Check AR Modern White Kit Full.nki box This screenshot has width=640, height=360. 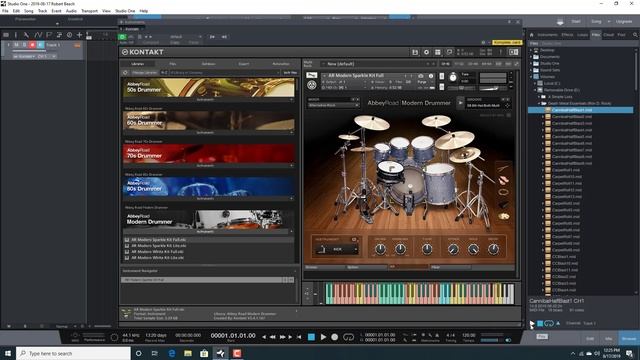[x=127, y=252]
